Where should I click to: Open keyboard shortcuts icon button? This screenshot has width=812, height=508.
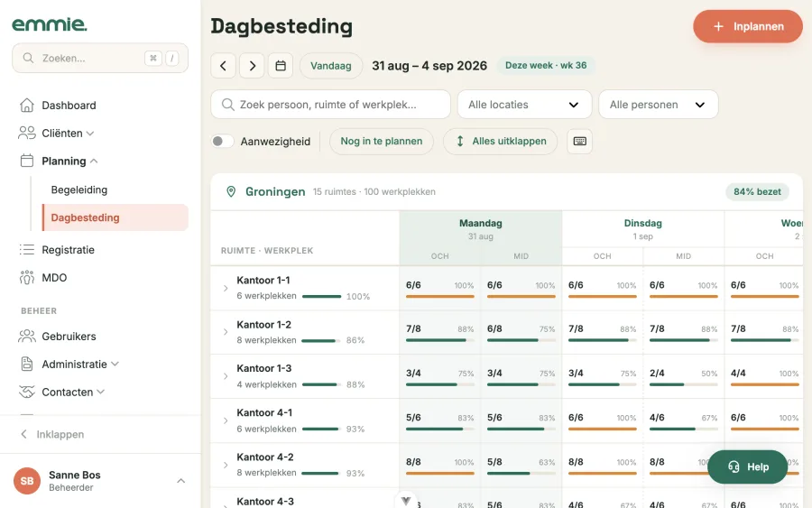(x=580, y=142)
